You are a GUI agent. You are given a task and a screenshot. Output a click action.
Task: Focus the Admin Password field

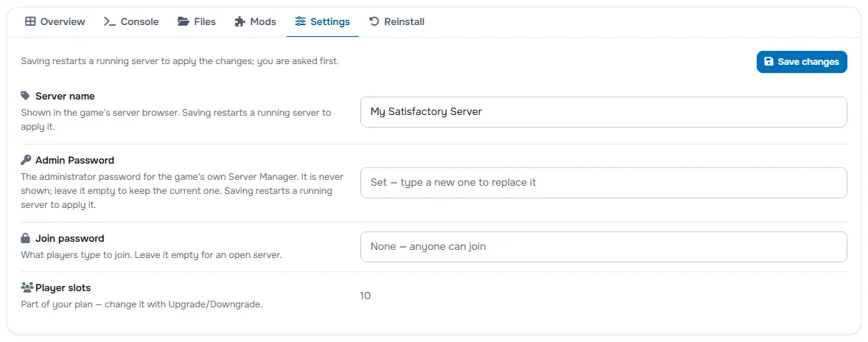pos(603,183)
